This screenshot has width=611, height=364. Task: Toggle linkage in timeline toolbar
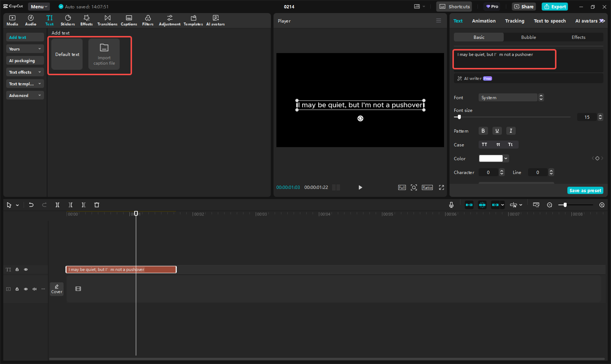(495, 205)
